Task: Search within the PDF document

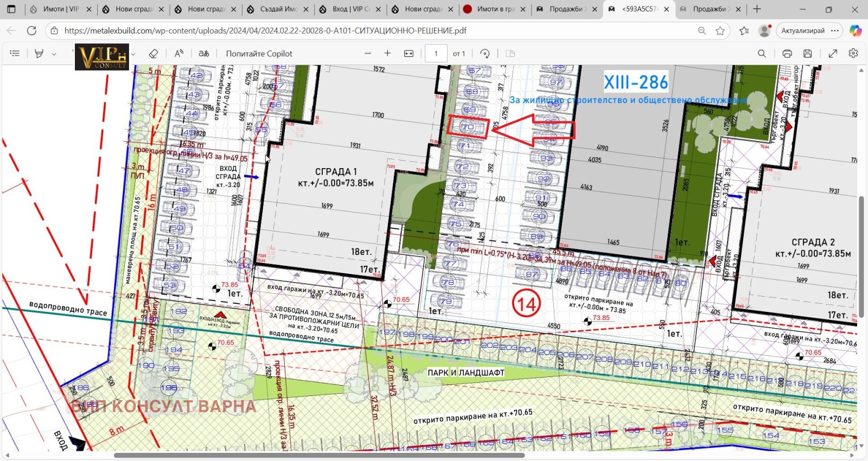Action: (762, 53)
